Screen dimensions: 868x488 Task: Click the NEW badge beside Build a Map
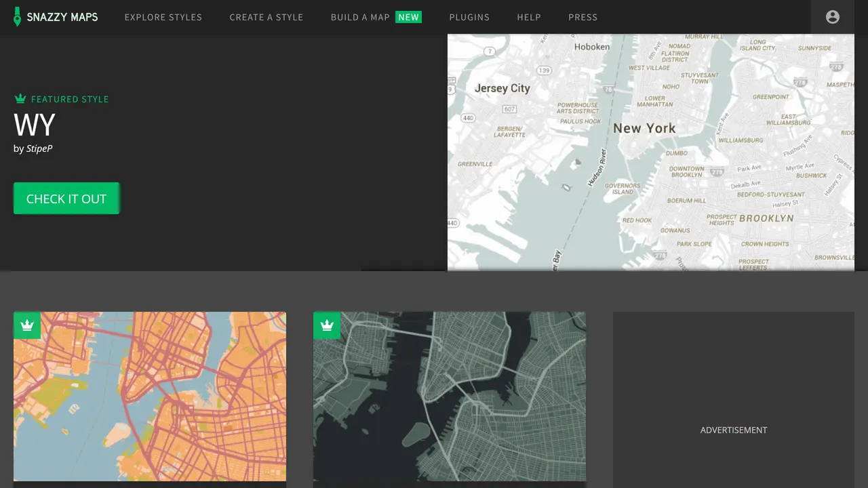coord(408,17)
